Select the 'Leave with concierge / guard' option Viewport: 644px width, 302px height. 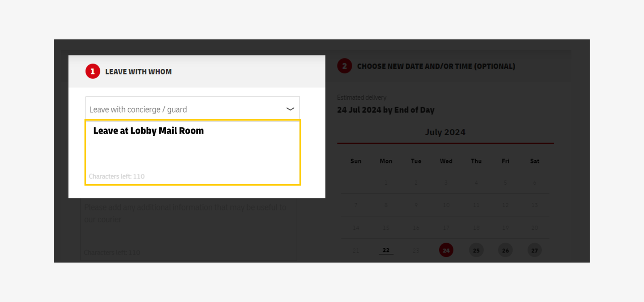137,109
